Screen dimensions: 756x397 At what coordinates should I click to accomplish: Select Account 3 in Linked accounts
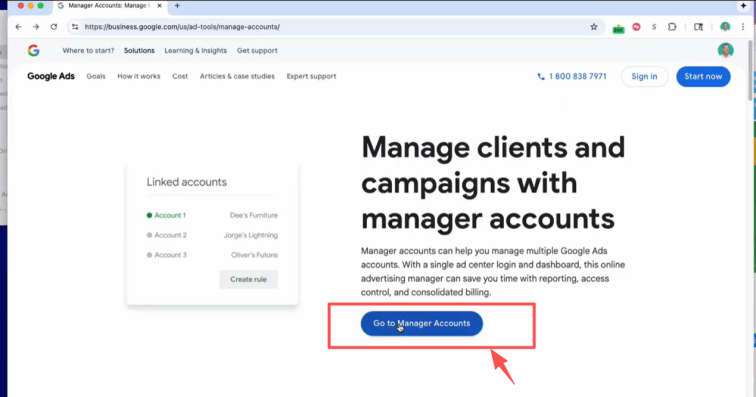coord(166,255)
